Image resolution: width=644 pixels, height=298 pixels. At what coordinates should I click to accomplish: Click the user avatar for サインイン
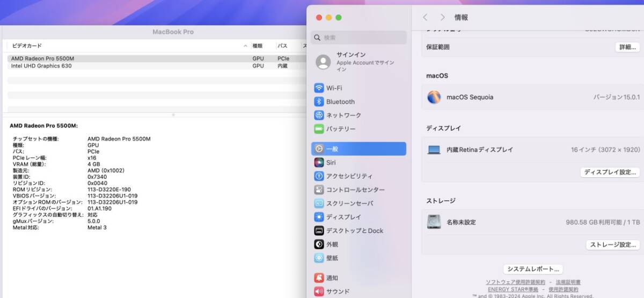pos(324,62)
